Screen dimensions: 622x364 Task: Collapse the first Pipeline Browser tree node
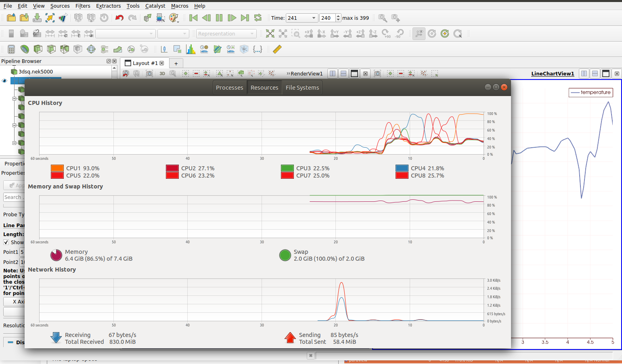[x=14, y=98]
